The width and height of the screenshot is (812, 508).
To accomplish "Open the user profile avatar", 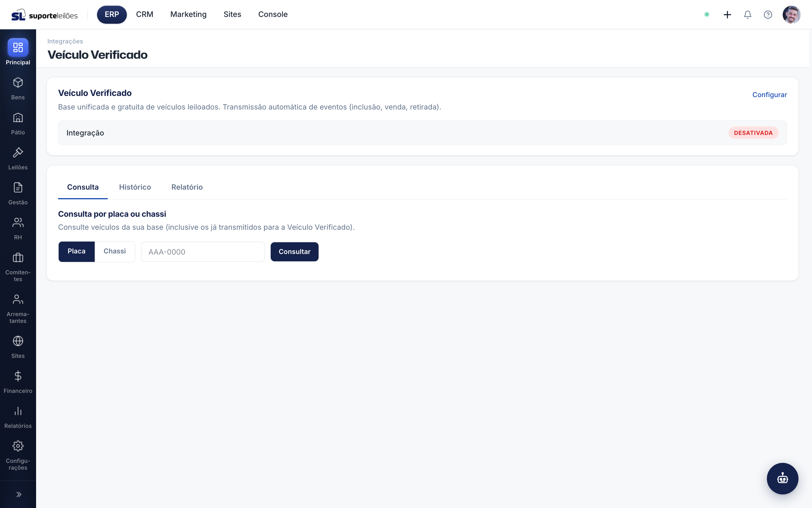I will pyautogui.click(x=791, y=14).
